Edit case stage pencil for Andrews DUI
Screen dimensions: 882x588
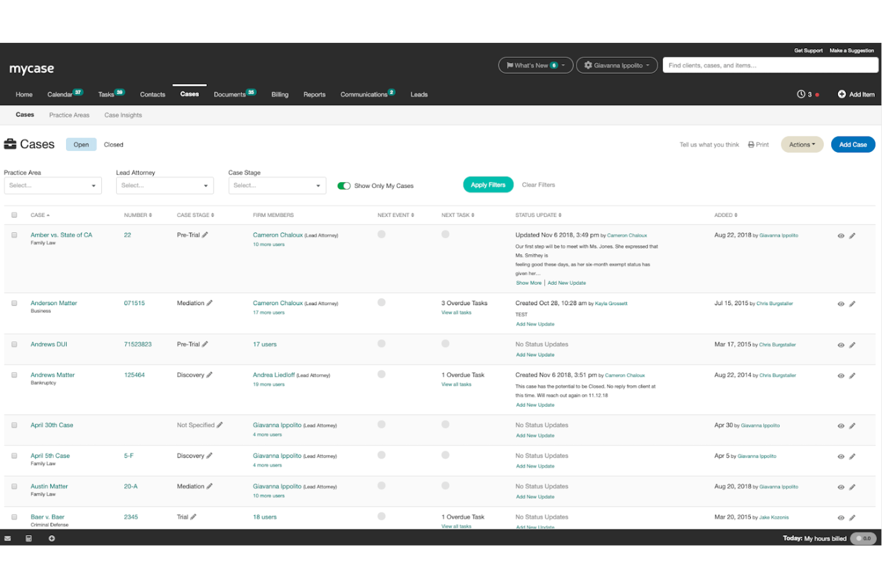pos(205,344)
